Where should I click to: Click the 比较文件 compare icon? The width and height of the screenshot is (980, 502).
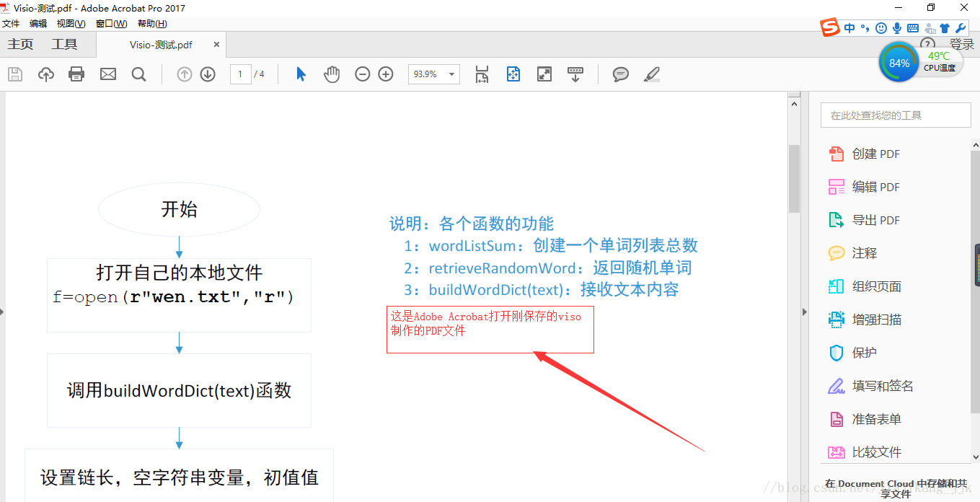836,452
